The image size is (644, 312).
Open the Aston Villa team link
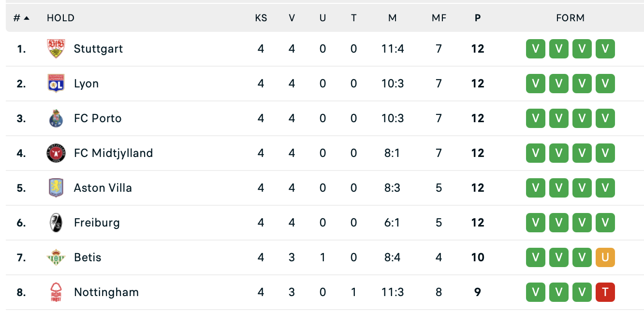click(x=102, y=188)
